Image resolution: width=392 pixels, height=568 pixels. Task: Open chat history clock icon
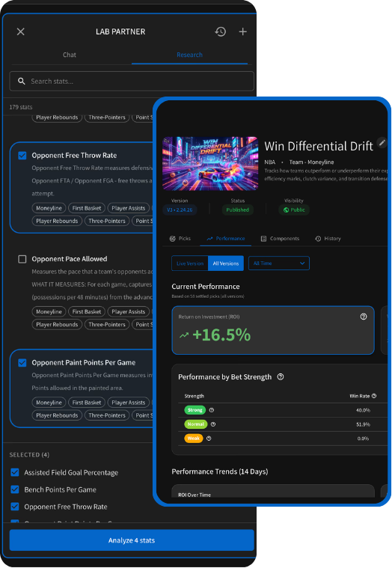(x=221, y=32)
